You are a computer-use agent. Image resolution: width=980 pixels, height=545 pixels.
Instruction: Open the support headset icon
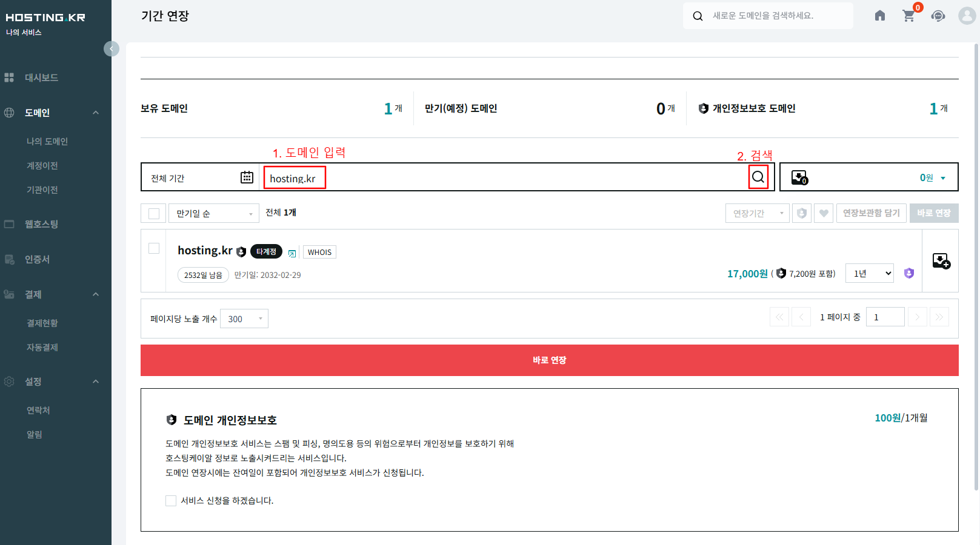pos(938,16)
